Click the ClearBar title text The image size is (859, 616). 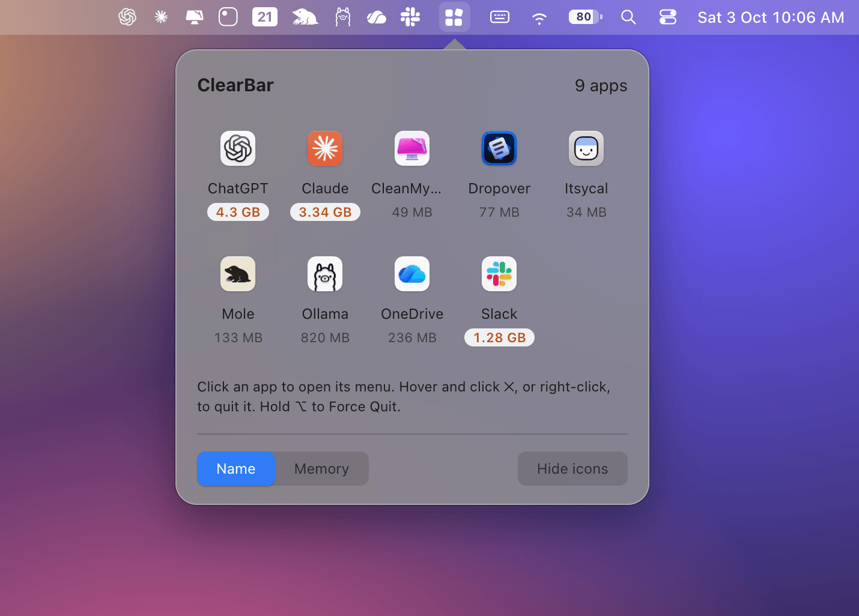point(235,85)
